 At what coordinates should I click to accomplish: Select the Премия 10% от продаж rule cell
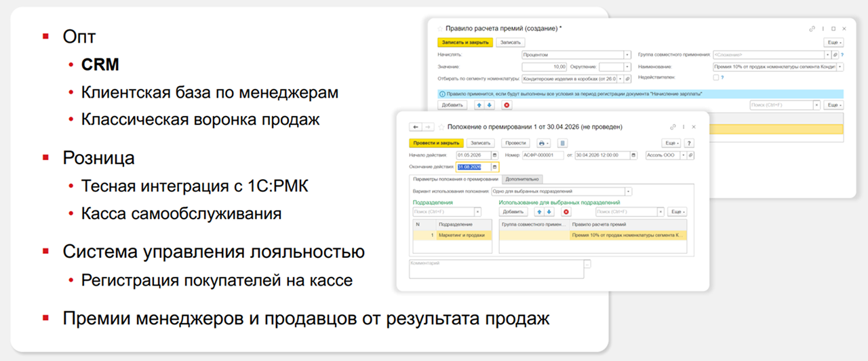coord(628,235)
